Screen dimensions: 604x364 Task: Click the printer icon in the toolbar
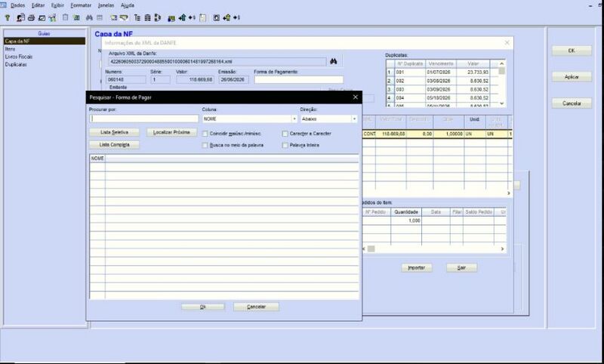[31, 17]
